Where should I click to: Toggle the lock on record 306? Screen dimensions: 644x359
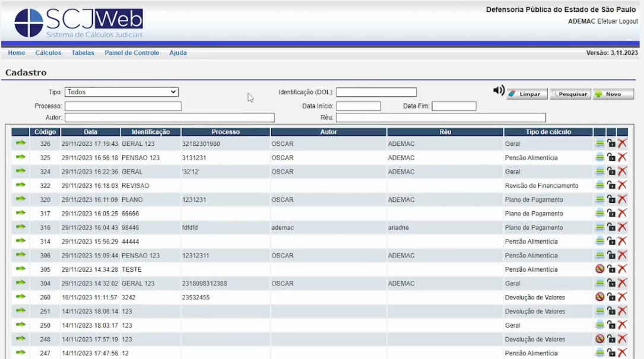[611, 255]
